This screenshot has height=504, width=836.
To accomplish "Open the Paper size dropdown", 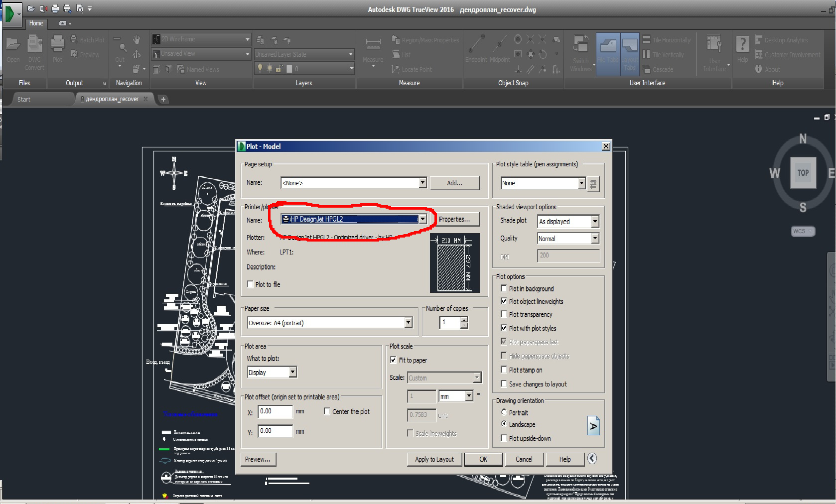I will 409,323.
